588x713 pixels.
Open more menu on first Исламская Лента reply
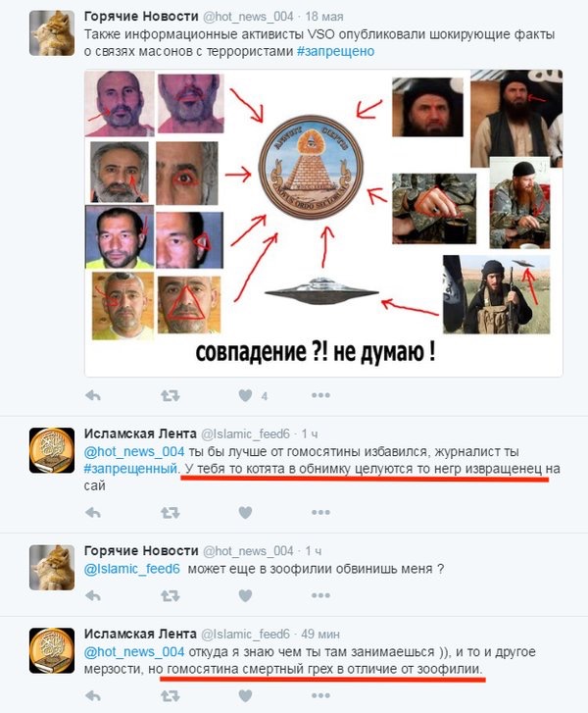pos(320,513)
